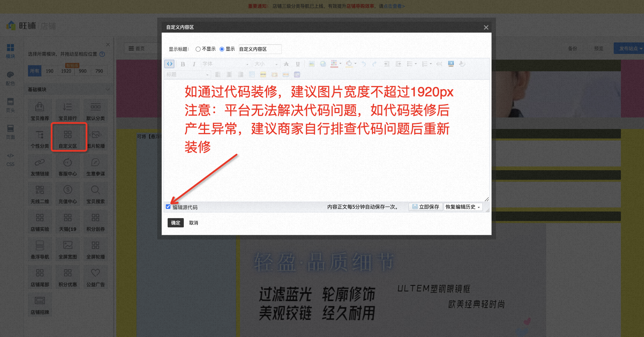Insert an emoticon via sunglasses face icon
The height and width of the screenshot is (337, 644).
pos(263,75)
